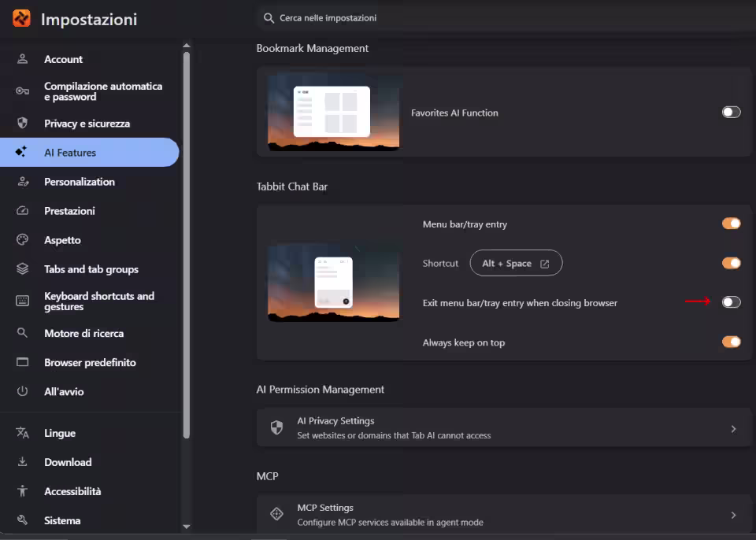Viewport: 756px width, 540px height.
Task: Click the sidebar scrollbar up arrow
Action: point(187,46)
